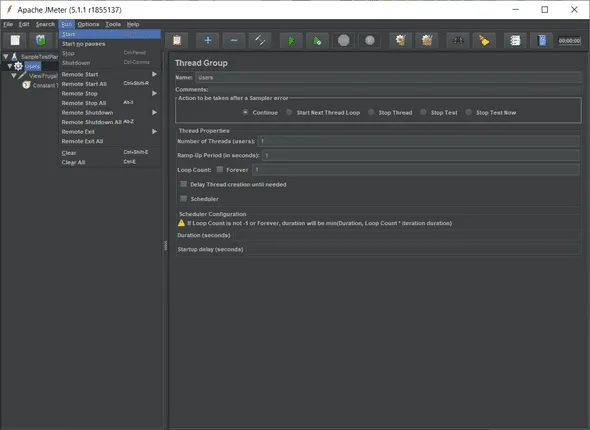Click the Clear (gear and broom) toolbar icon
590x430 pixels.
pyautogui.click(x=400, y=40)
